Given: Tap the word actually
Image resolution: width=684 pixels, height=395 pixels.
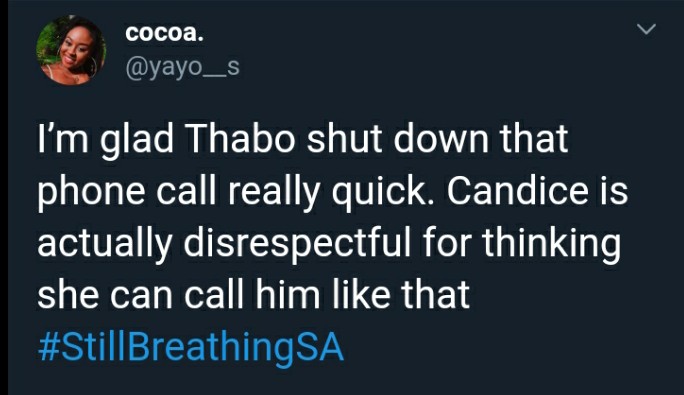Looking at the screenshot, I should click(x=104, y=245).
